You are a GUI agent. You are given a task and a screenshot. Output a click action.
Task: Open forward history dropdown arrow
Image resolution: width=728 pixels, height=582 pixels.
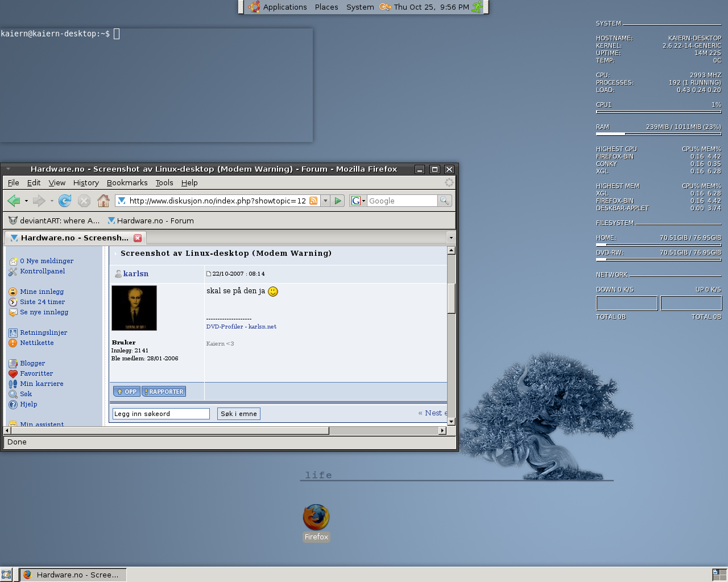tap(52, 201)
